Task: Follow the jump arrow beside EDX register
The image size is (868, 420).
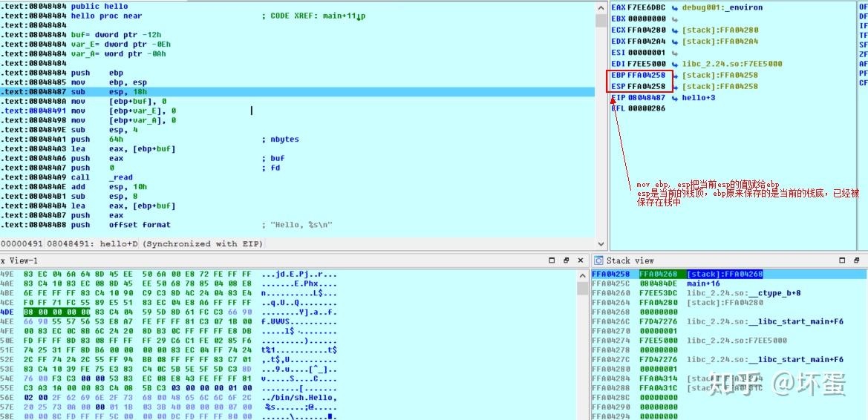Action: pos(675,42)
